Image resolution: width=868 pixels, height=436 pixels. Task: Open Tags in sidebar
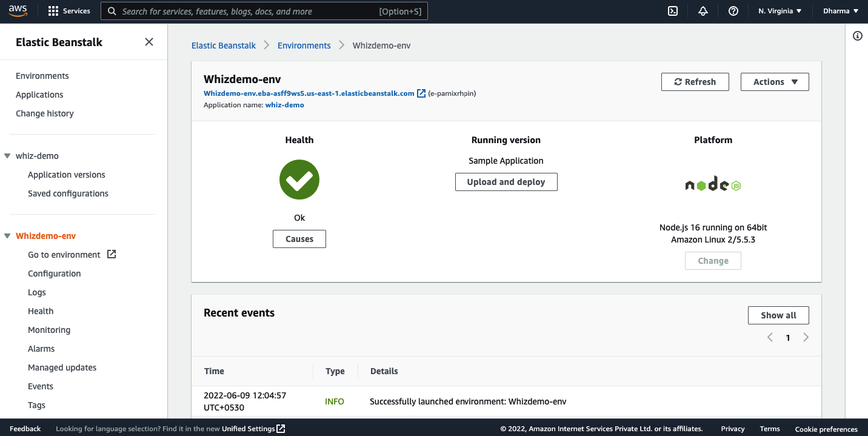36,405
